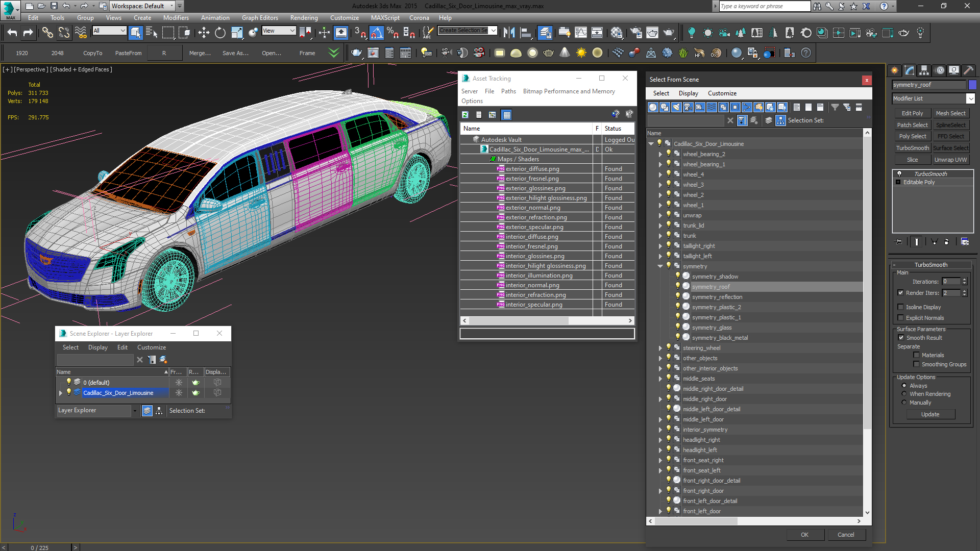Click the Refresh icon in Asset Tracking
The width and height of the screenshot is (980, 551).
coord(465,115)
